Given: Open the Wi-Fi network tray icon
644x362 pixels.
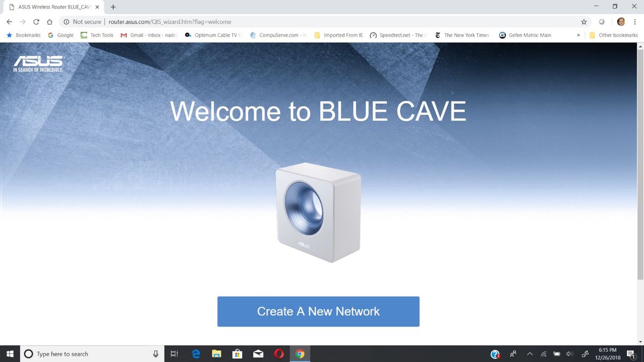Looking at the screenshot, I should coord(543,353).
